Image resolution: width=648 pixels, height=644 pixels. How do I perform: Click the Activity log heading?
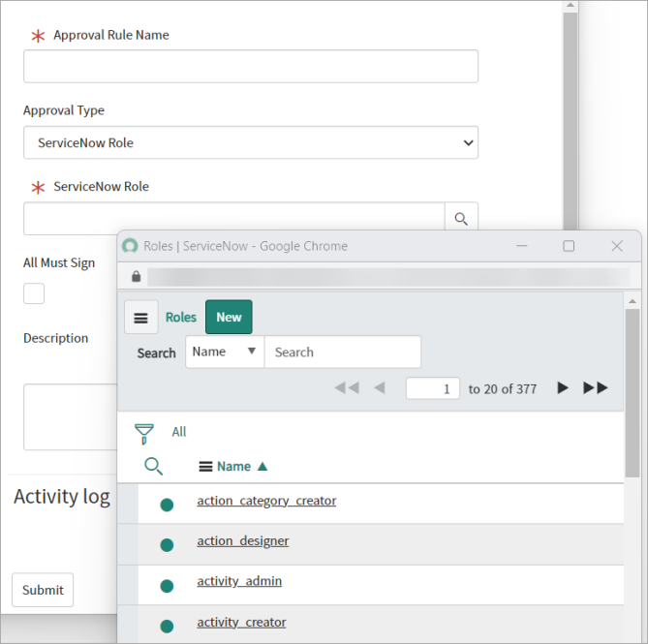[x=62, y=497]
